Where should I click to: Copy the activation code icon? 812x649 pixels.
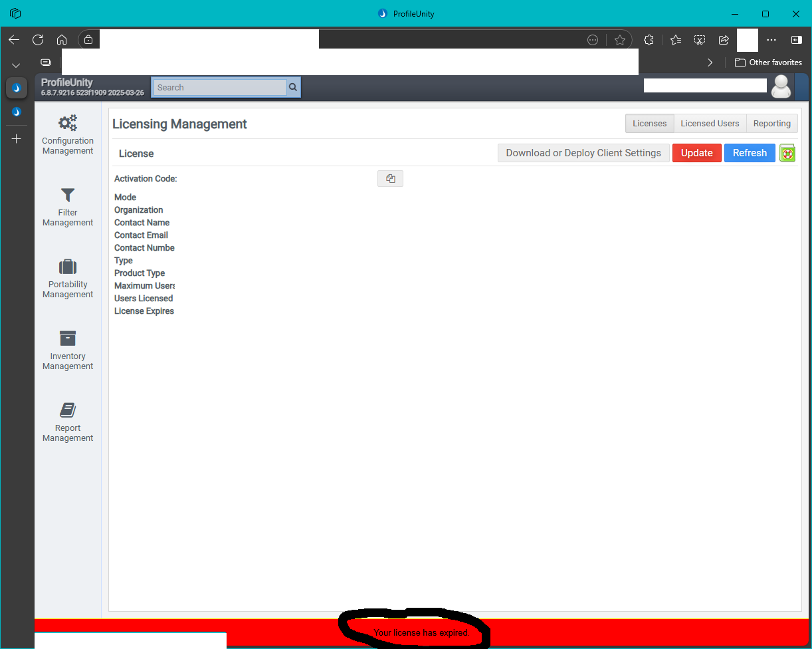(x=391, y=178)
